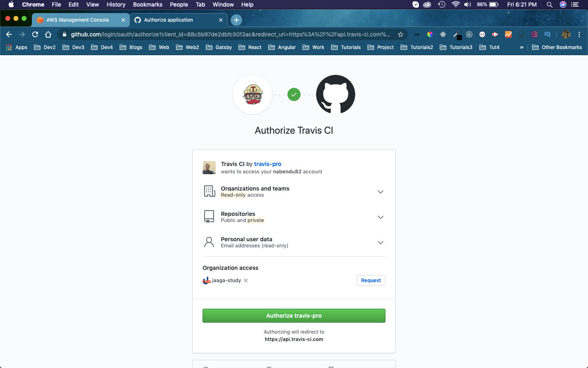Click the 'Personal user data' title
This screenshot has height=368, width=588.
(x=247, y=239)
